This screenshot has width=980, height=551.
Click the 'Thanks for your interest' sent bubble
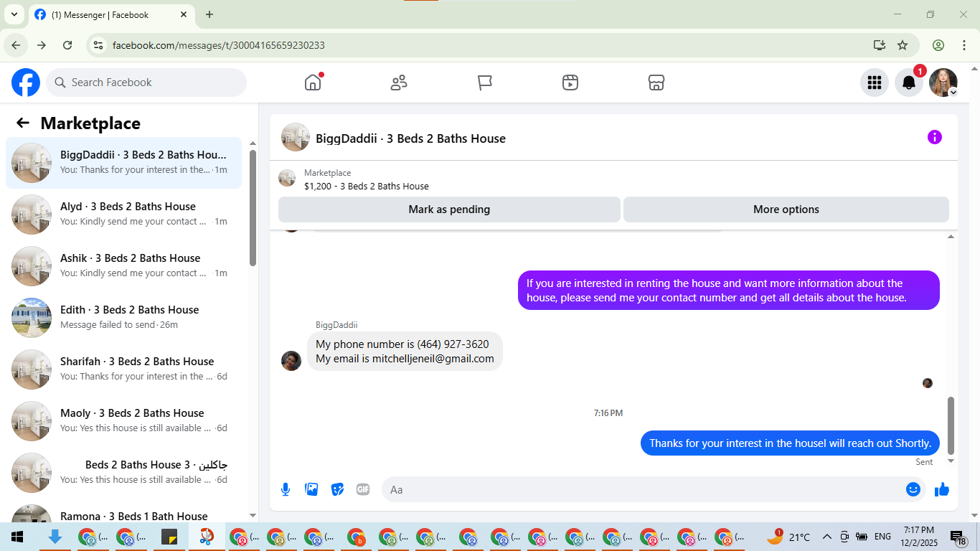click(x=790, y=443)
